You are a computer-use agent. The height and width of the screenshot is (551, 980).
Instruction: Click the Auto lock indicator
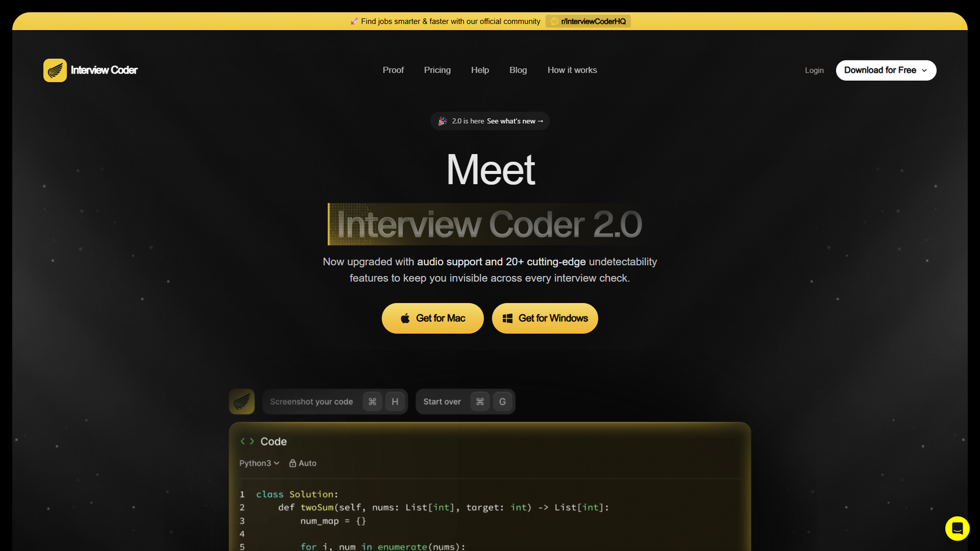303,463
